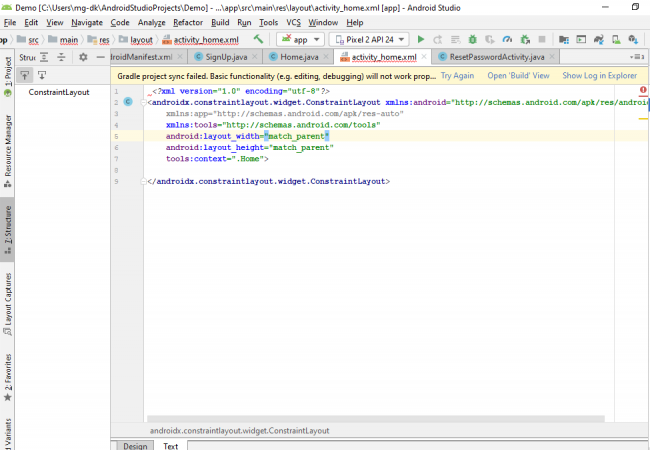Toggle the Layout Captures side panel
650x450 pixels.
(x=7, y=303)
